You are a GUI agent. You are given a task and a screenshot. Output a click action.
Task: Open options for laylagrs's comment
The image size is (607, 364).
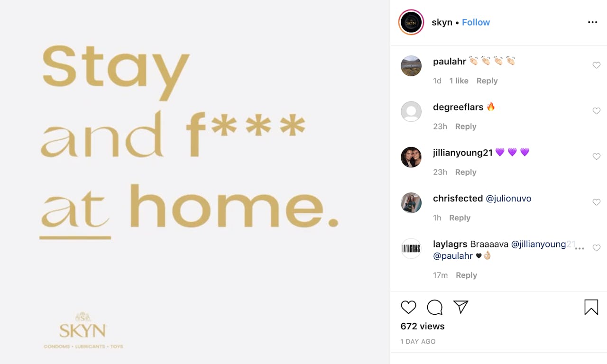tap(579, 248)
